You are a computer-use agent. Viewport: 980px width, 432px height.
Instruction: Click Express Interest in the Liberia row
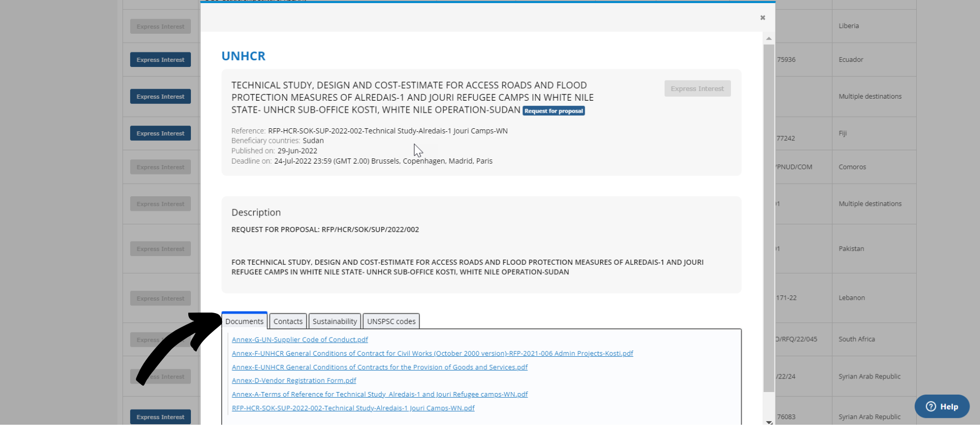160,26
